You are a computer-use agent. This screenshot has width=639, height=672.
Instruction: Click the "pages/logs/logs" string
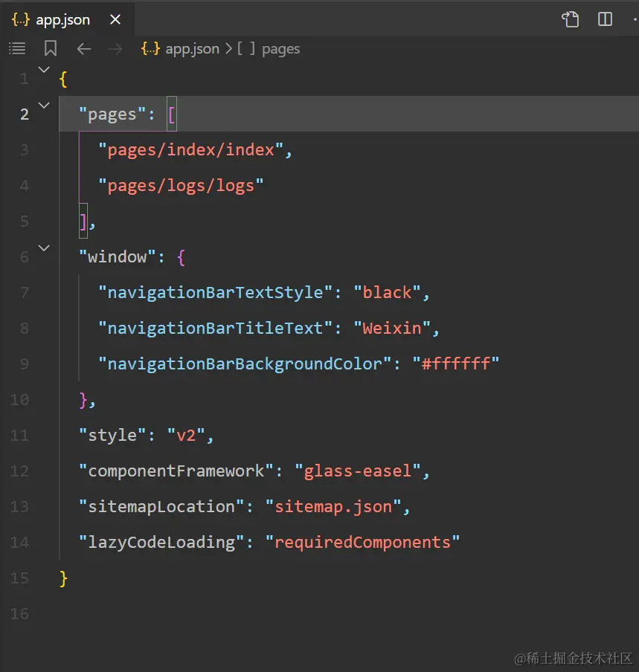(x=181, y=186)
